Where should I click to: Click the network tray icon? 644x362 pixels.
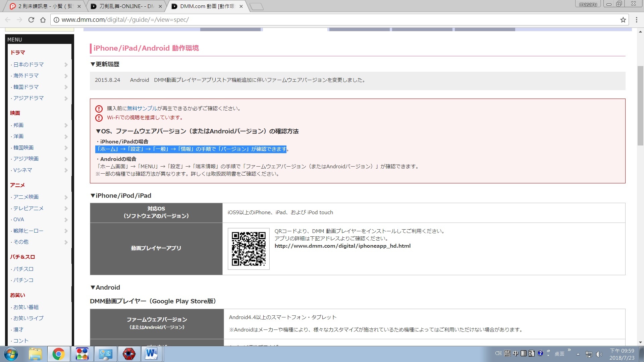click(589, 354)
